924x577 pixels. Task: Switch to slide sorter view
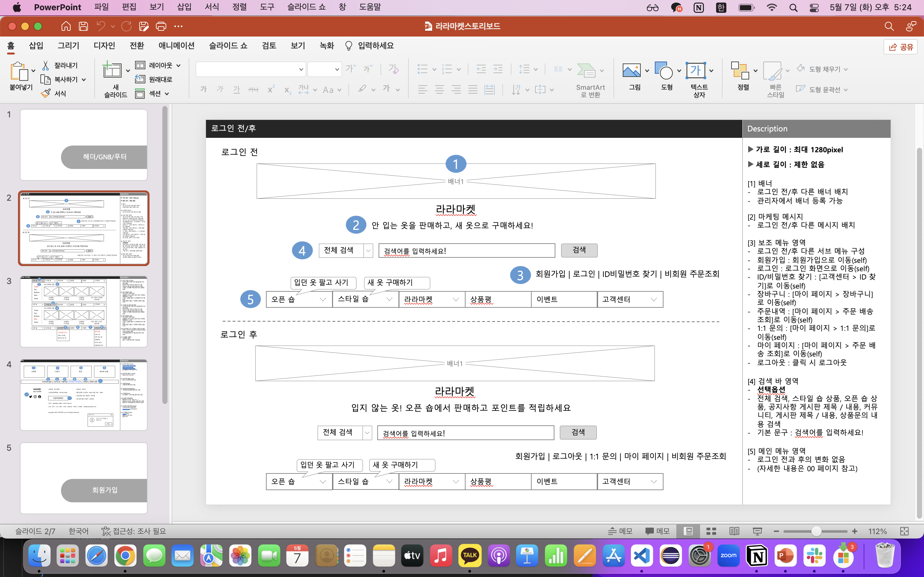[x=711, y=531]
